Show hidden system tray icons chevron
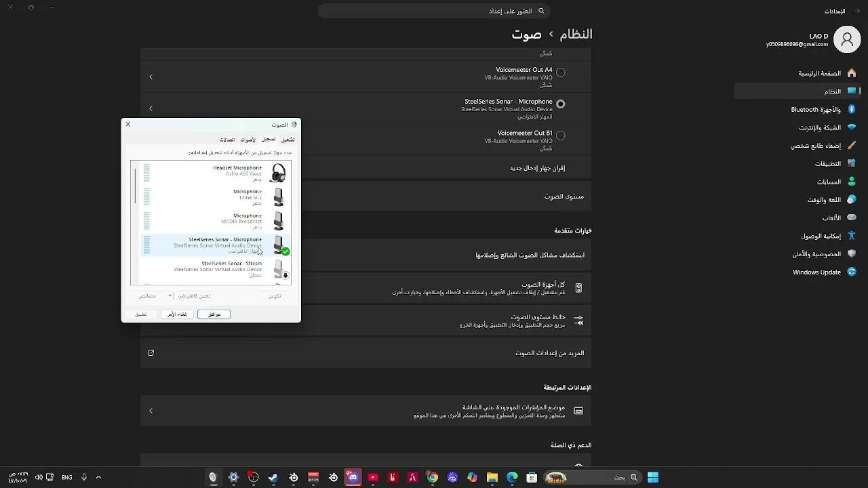Viewport: 868px width, 488px height. pos(98,477)
